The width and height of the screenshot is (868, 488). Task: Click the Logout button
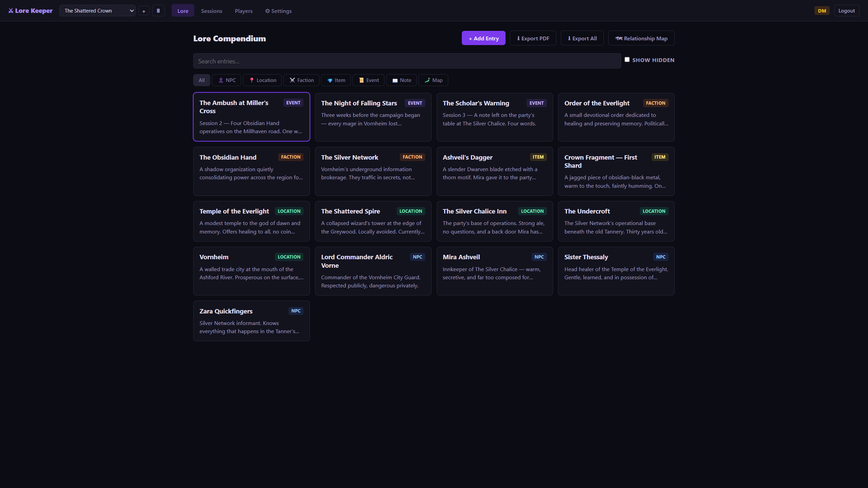[846, 11]
